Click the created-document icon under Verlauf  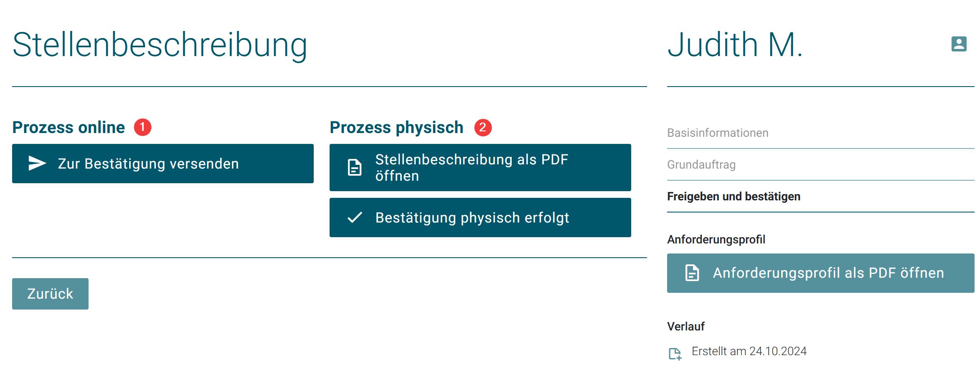pyautogui.click(x=675, y=354)
